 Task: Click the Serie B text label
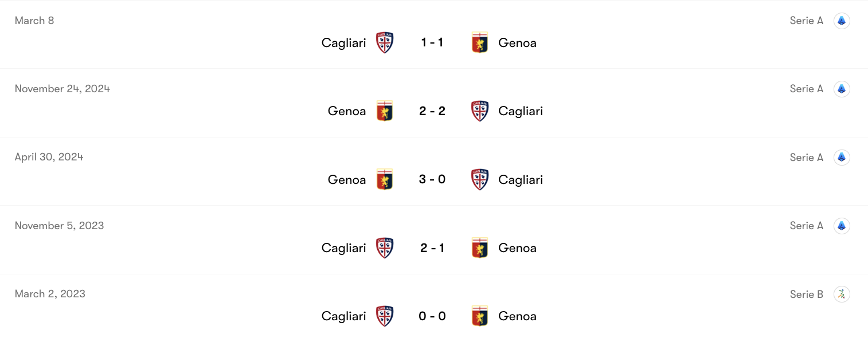coord(806,294)
